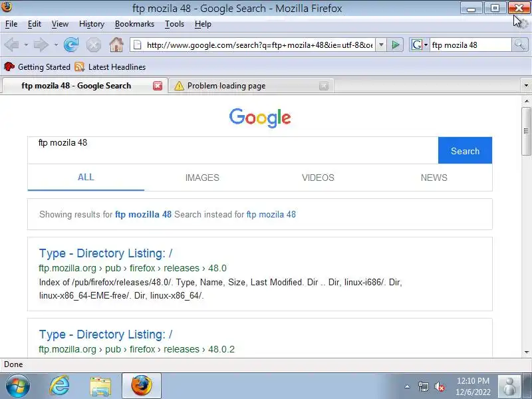Screen dimensions: 532x399
Task: Click the Google logo
Action: 260,118
